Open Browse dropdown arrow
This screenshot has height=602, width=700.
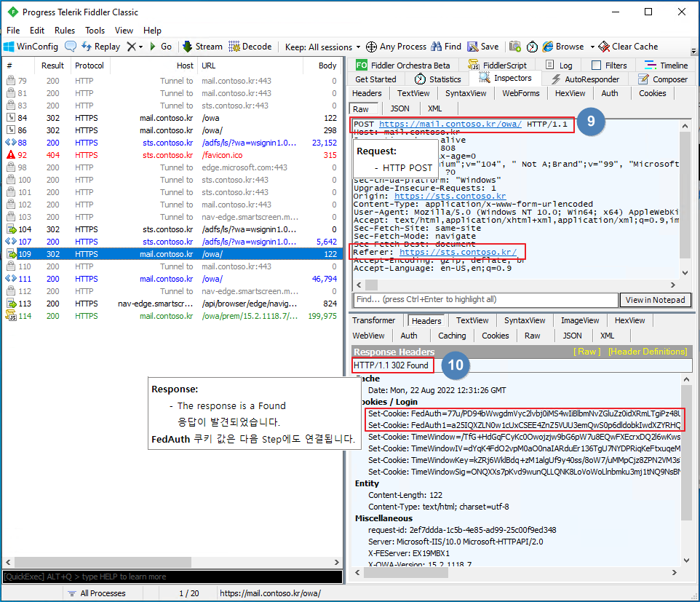pyautogui.click(x=592, y=47)
